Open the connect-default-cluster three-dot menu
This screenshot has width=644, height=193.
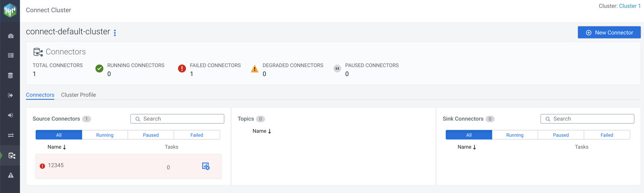(115, 33)
